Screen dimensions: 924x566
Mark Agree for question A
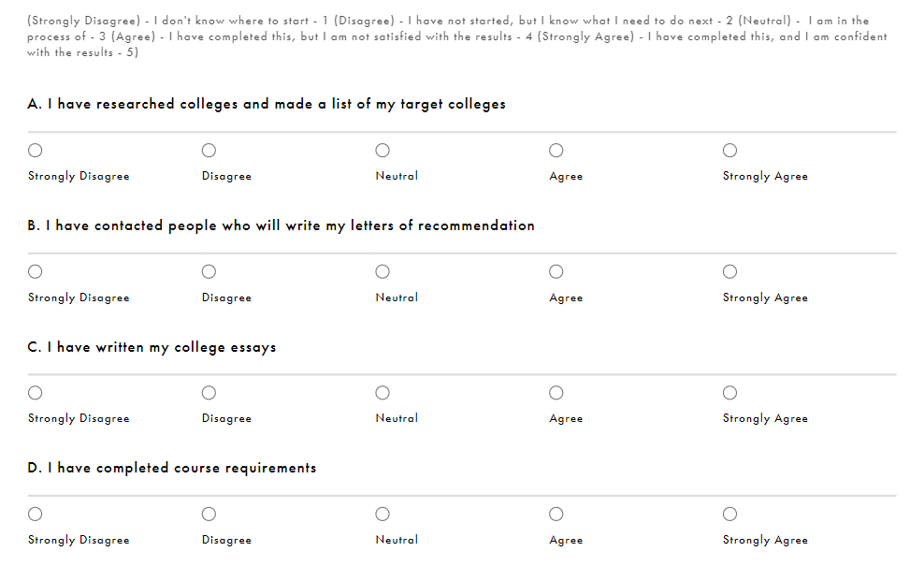556,151
